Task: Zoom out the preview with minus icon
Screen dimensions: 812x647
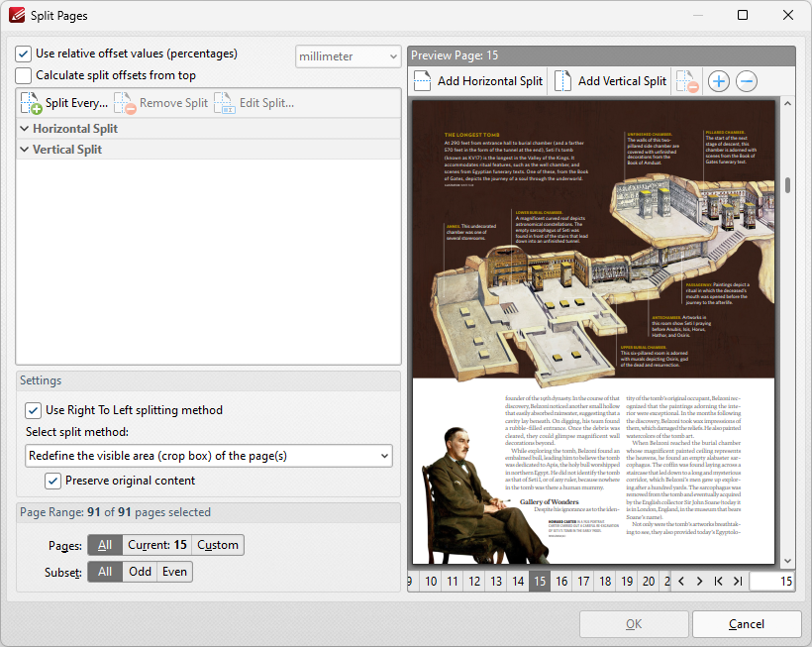Action: point(747,81)
